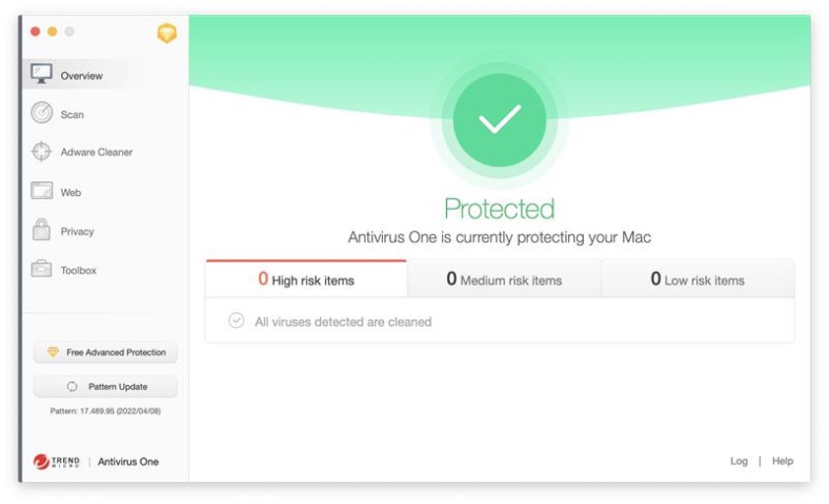Screen dimensions: 829x504
Task: Open the Privacy padlock icon
Action: (x=41, y=230)
